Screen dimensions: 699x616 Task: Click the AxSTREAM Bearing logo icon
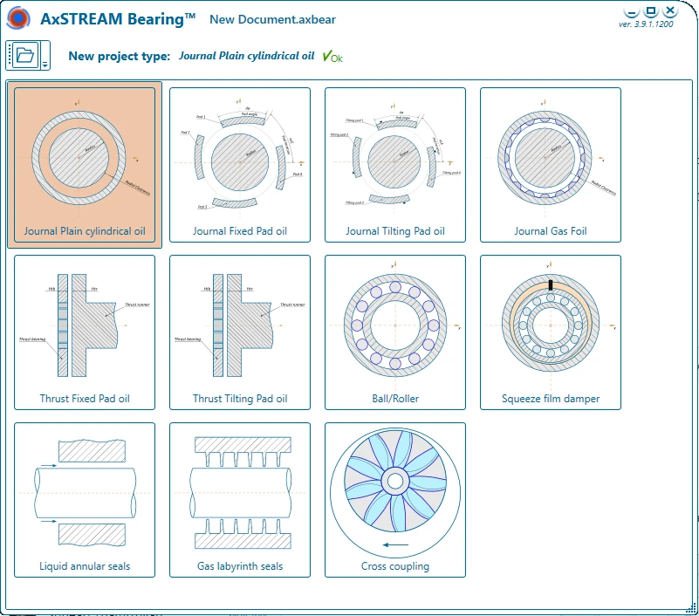18,18
